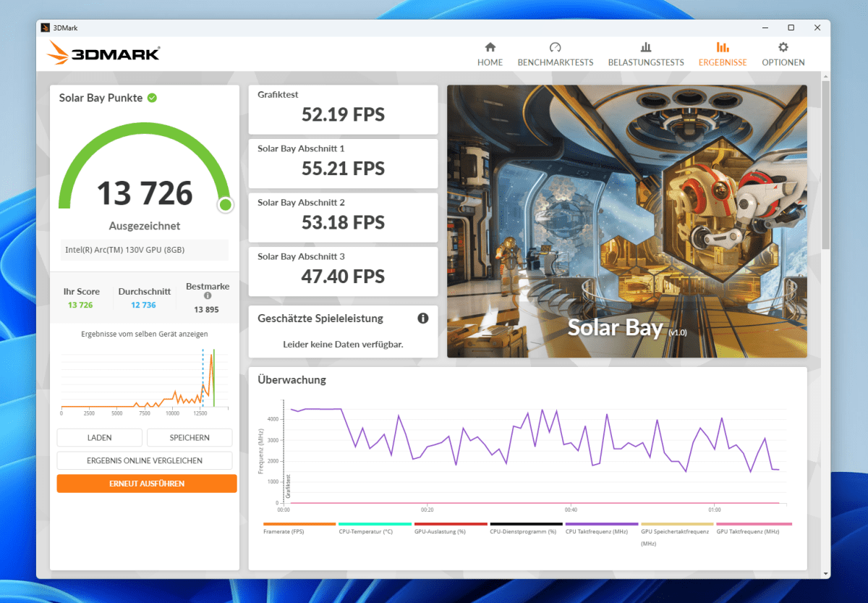This screenshot has height=603, width=868.
Task: Click GPU Taktfrequenz legend pink swatch
Action: pos(753,523)
